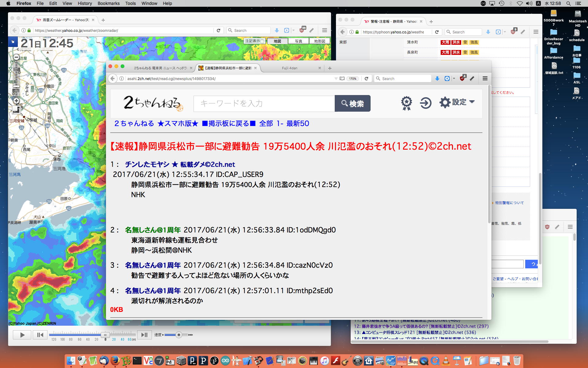The image size is (588, 368).
Task: Click the 検索 search button
Action: 352,103
